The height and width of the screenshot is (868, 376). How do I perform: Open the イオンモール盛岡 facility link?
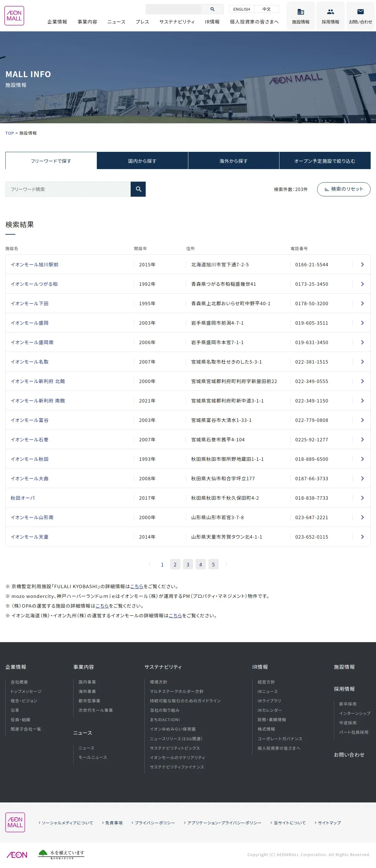tap(30, 323)
